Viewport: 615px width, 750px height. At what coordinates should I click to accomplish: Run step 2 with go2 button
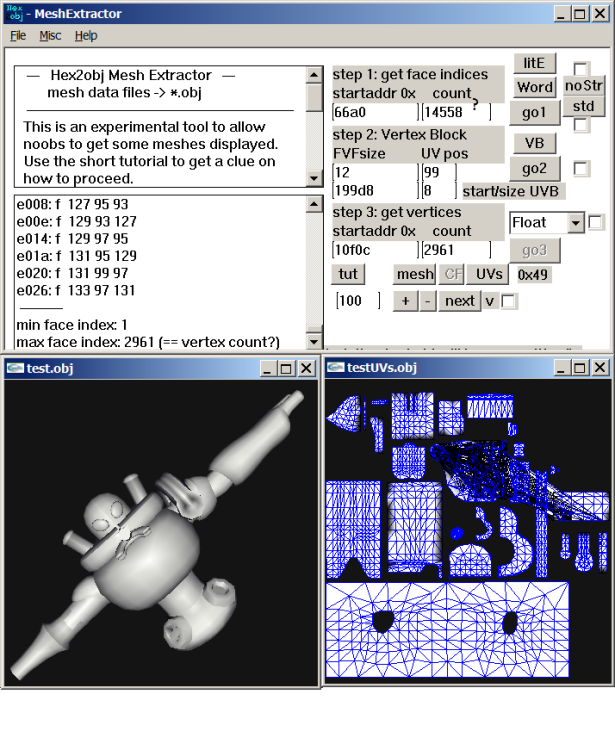point(534,168)
